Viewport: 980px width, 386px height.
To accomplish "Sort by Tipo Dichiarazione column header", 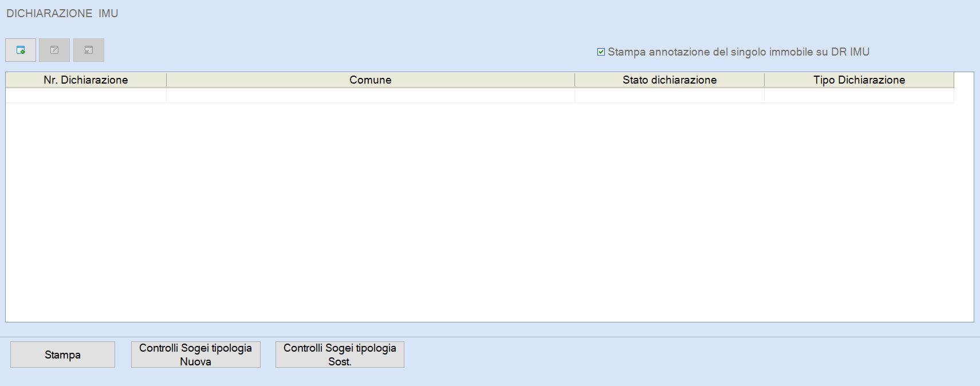I will point(859,80).
